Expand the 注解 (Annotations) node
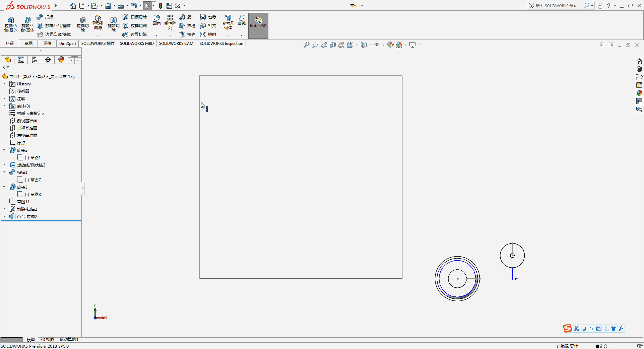Screen dimensions: 644x349 point(4,98)
